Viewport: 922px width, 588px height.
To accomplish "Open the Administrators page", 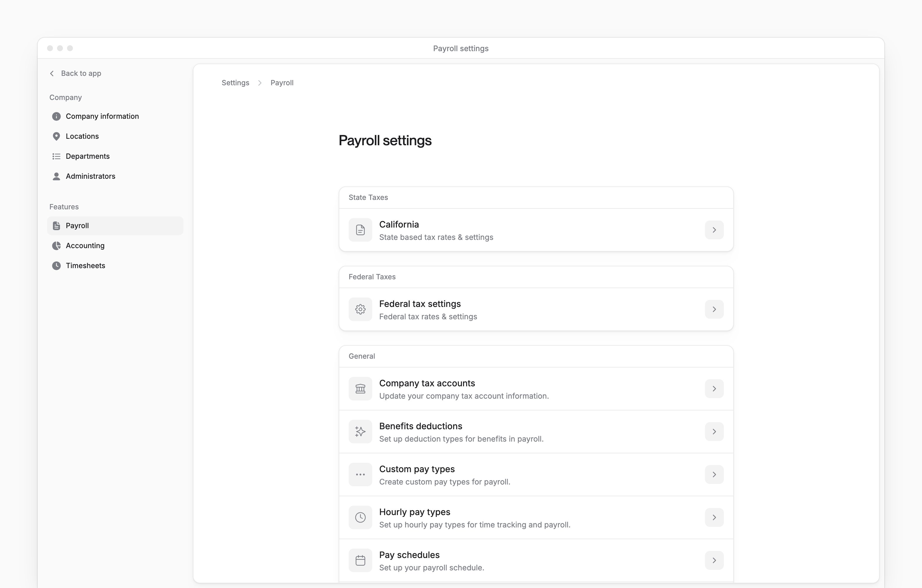I will click(x=115, y=176).
